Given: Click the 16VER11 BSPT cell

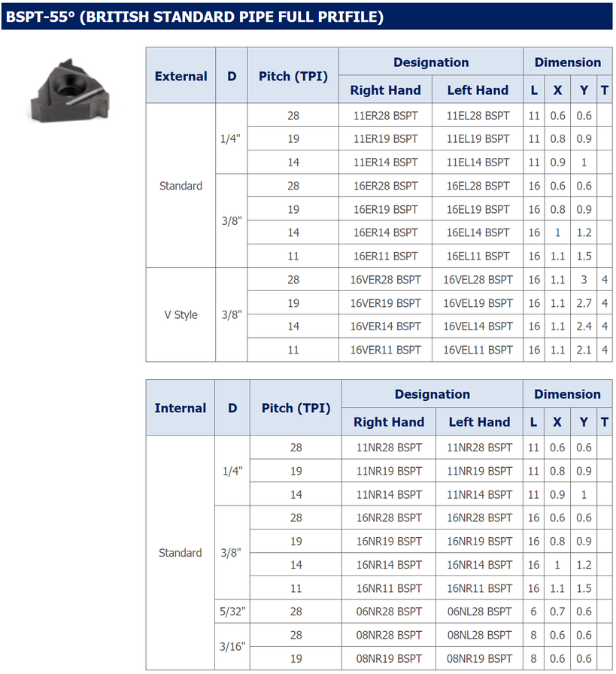Looking at the screenshot, I should (386, 350).
